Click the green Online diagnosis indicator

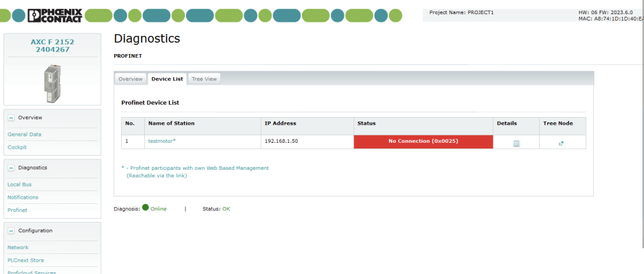coord(146,208)
